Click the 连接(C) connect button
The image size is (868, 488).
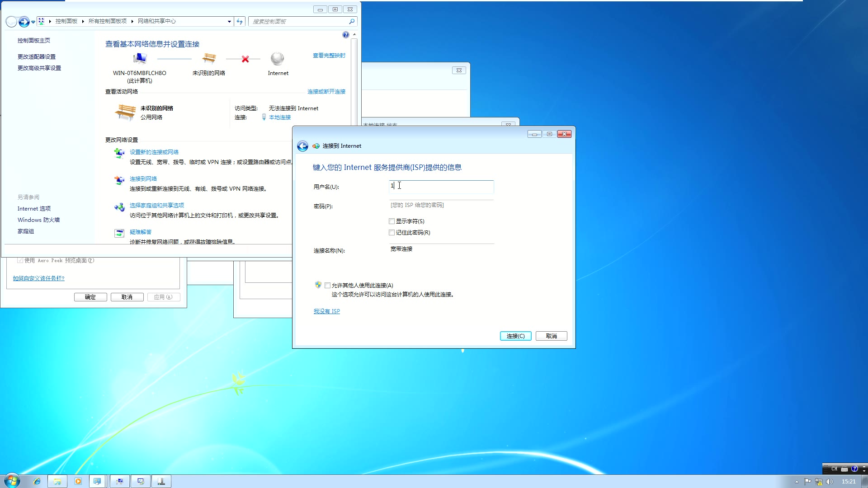(515, 336)
